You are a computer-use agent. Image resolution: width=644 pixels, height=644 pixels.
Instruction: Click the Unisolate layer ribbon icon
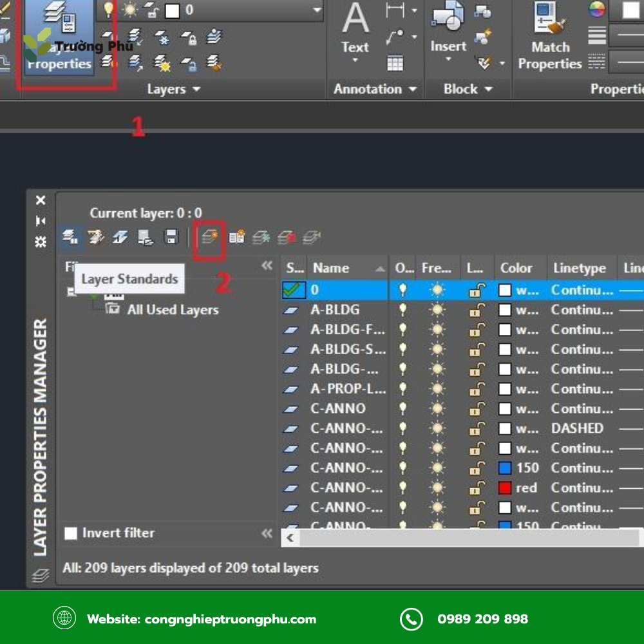click(135, 63)
